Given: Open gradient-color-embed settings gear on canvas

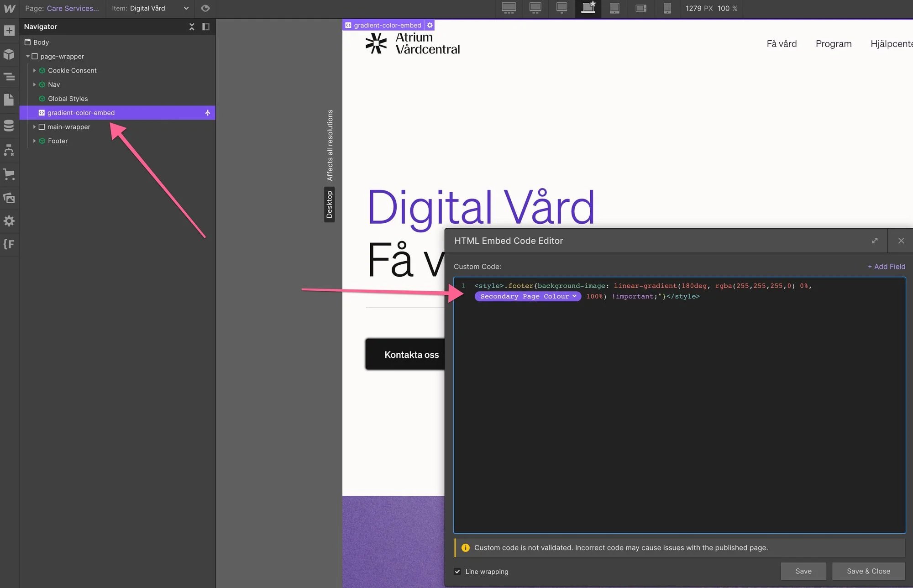Looking at the screenshot, I should (429, 25).
